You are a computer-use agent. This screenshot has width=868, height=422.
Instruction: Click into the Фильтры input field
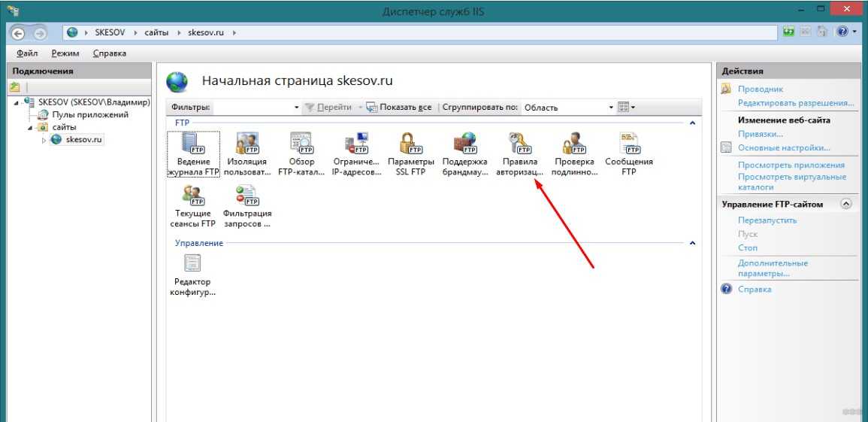pos(256,108)
